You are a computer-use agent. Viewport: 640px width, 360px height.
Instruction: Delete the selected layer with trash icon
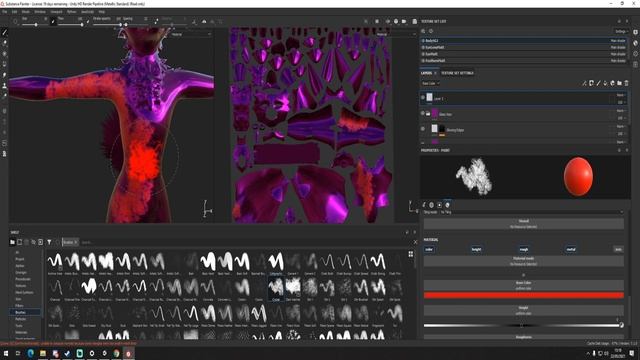pos(627,83)
